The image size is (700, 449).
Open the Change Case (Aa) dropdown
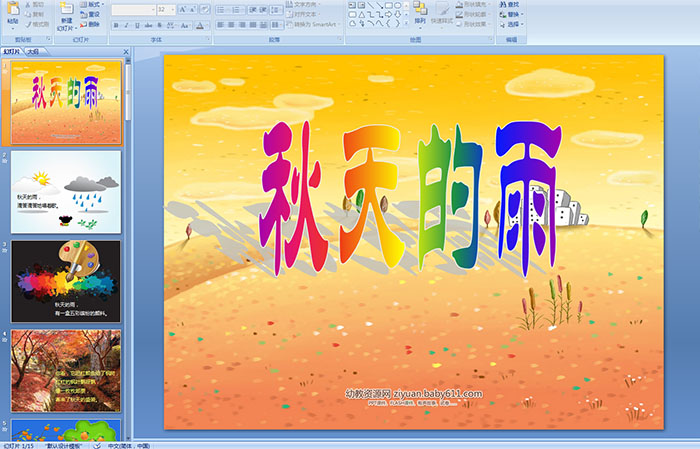pos(185,25)
